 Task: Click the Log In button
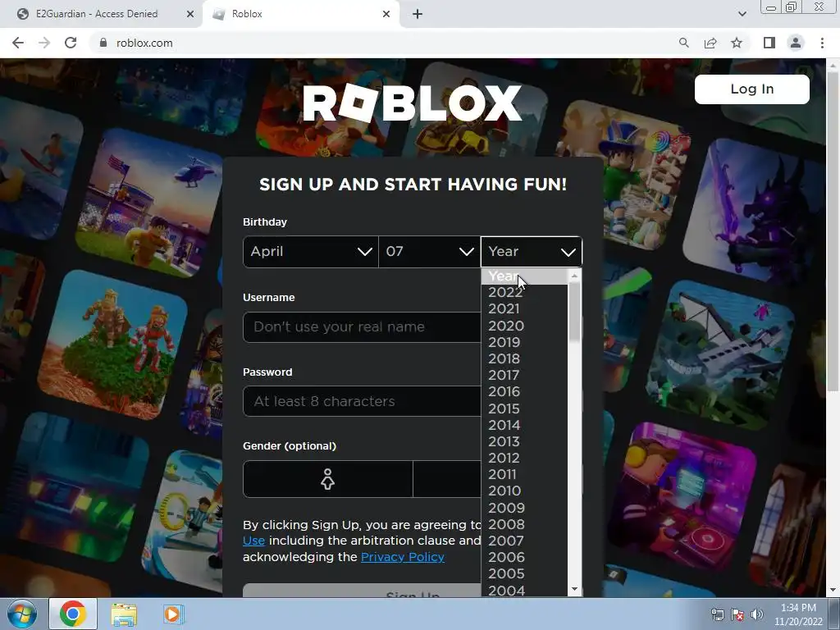[x=751, y=89]
